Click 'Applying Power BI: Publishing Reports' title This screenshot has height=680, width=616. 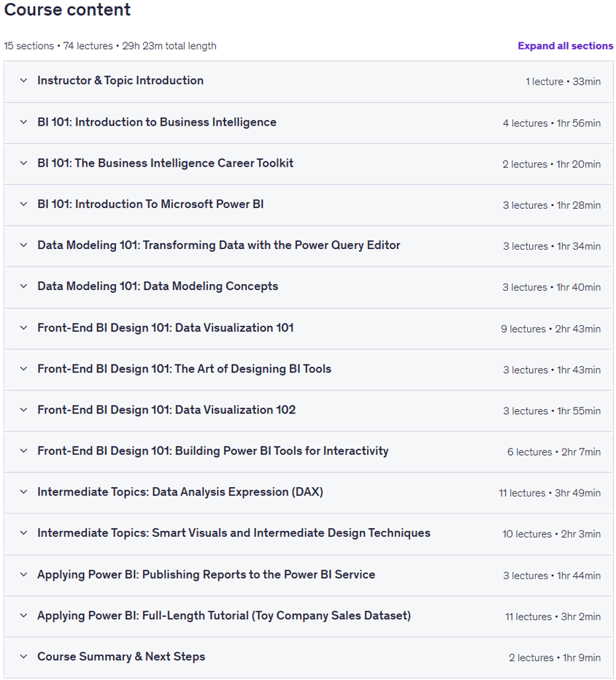(x=206, y=574)
